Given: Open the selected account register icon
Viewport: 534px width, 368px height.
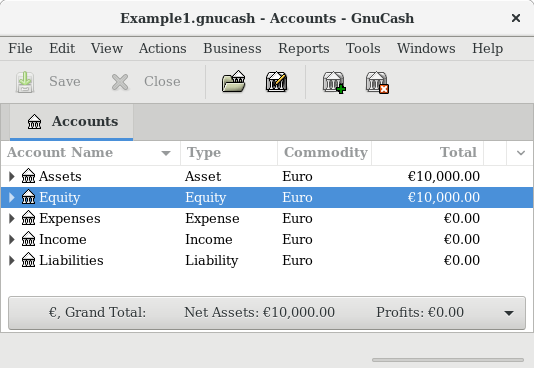Looking at the screenshot, I should coord(234,81).
